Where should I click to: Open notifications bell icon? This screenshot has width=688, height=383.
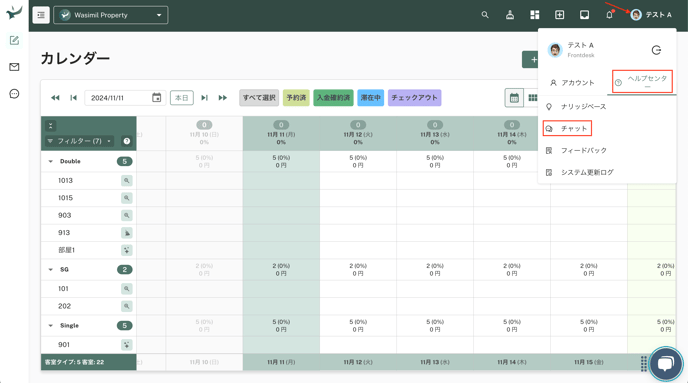[609, 15]
